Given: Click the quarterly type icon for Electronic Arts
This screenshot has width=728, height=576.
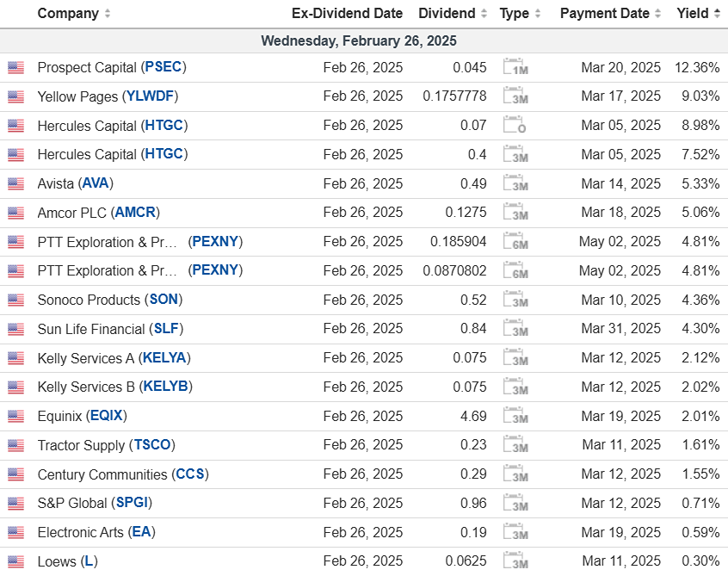Looking at the screenshot, I should click(515, 533).
